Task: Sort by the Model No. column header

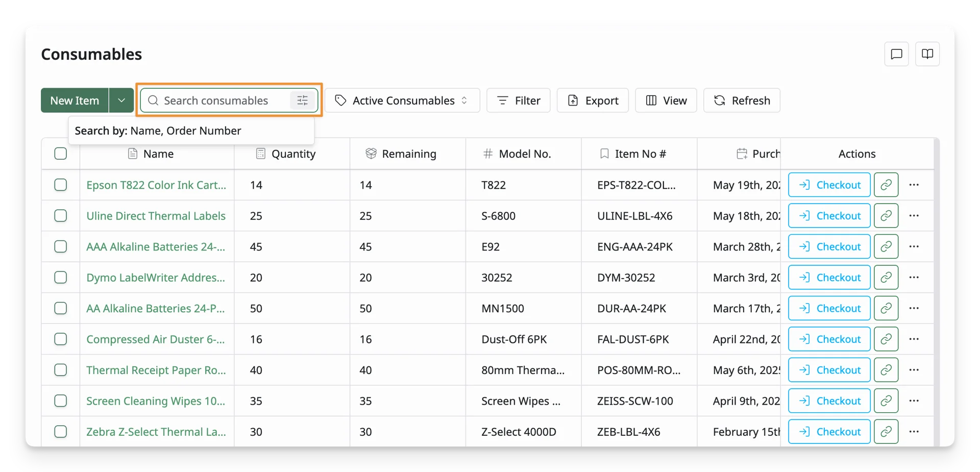Action: (x=525, y=154)
